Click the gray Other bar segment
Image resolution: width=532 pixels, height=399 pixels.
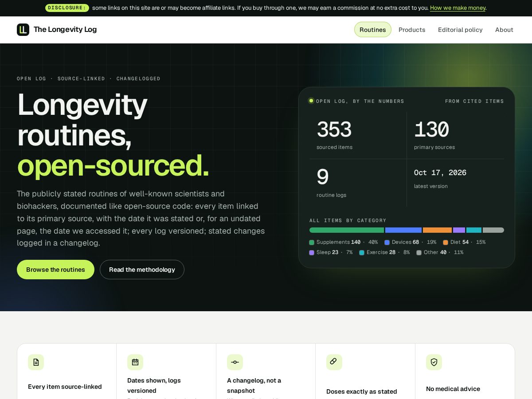pos(493,230)
